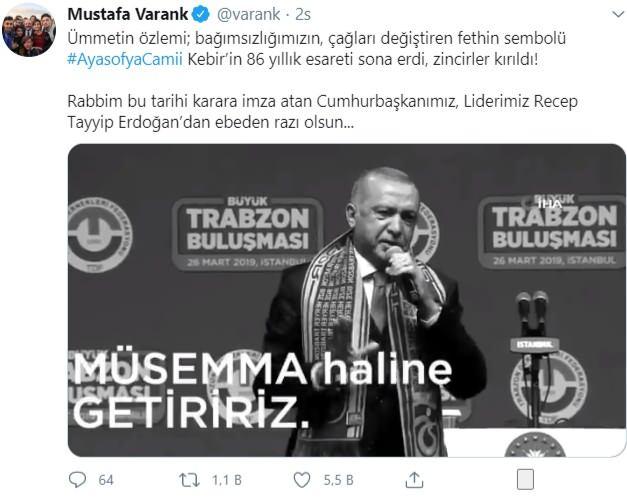Click the 1,1 B retweet count
This screenshot has width=627, height=498.
[227, 480]
